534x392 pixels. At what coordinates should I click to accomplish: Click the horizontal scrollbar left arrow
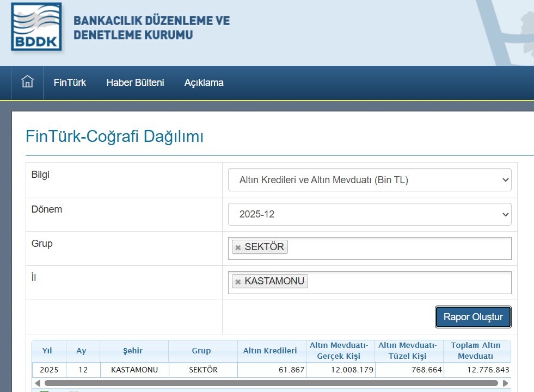tap(37, 383)
